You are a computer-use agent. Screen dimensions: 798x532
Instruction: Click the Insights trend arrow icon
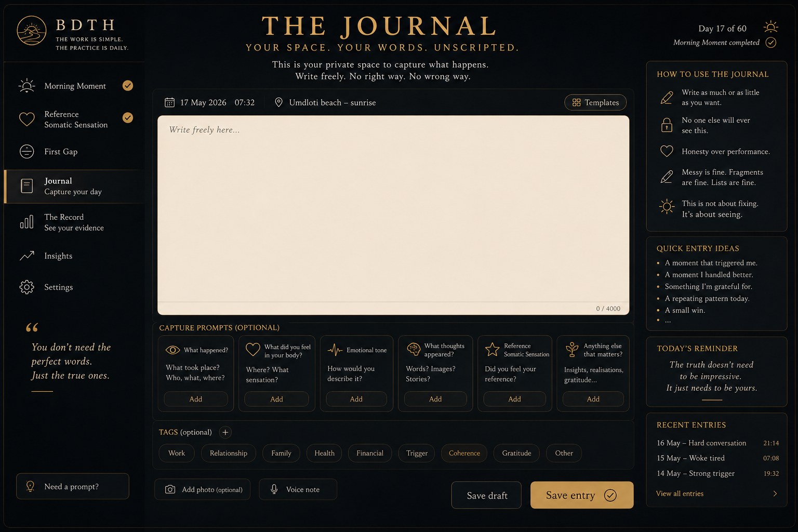pos(26,256)
